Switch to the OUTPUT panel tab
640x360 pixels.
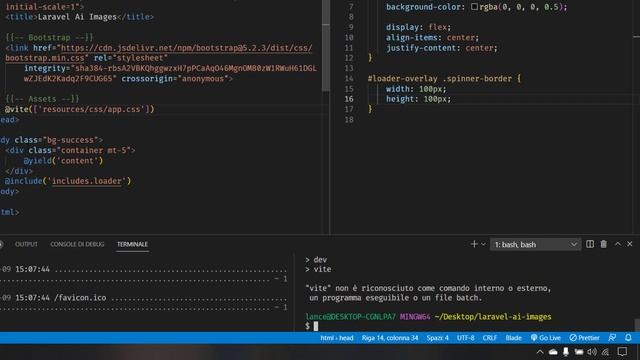[26, 244]
